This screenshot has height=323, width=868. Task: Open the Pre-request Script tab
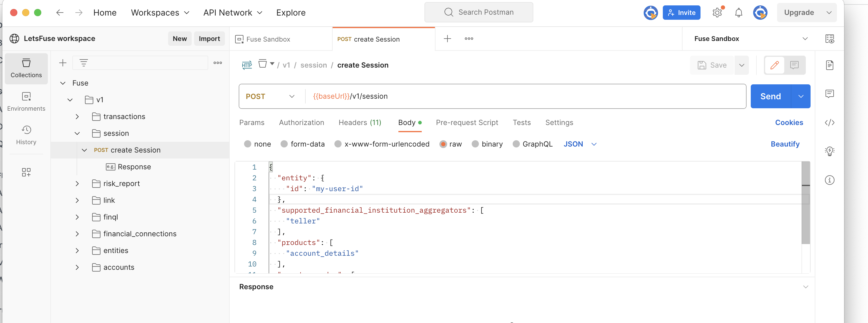click(467, 123)
